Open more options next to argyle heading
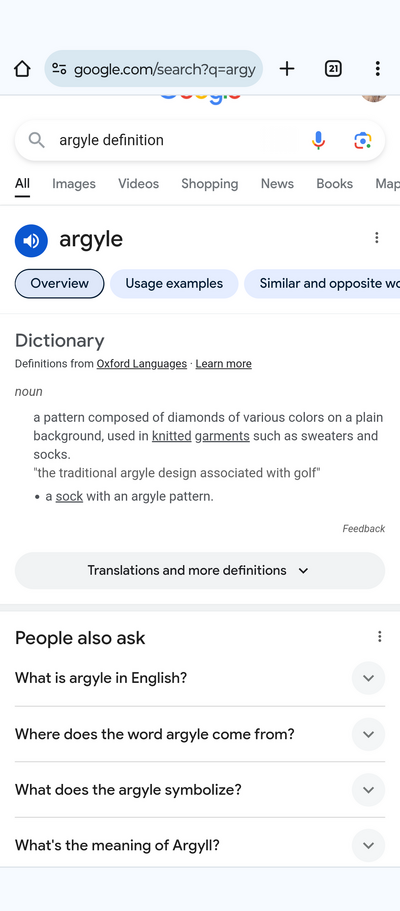Viewport: 400px width, 911px height. 377,238
